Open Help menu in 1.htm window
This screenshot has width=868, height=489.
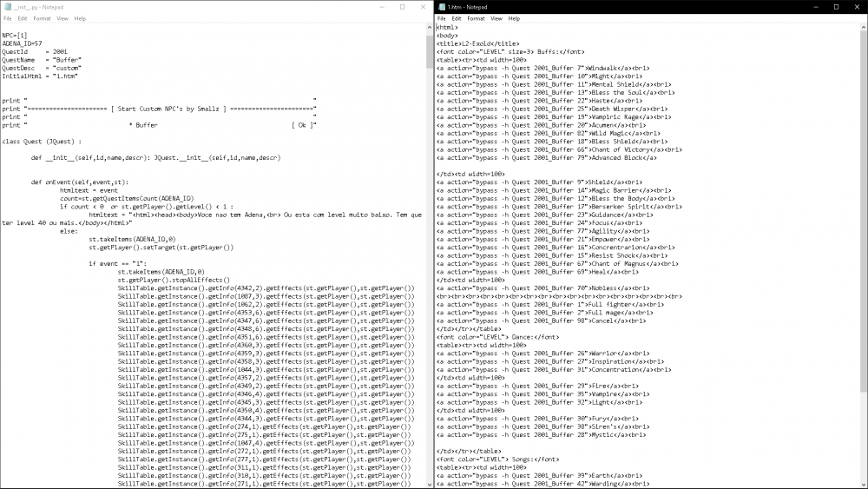coord(514,17)
